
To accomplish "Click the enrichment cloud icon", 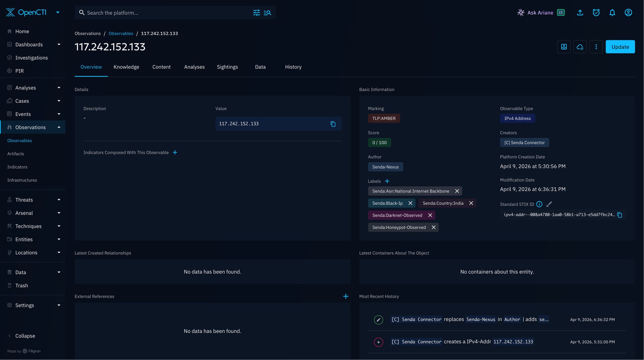I will click(x=580, y=47).
